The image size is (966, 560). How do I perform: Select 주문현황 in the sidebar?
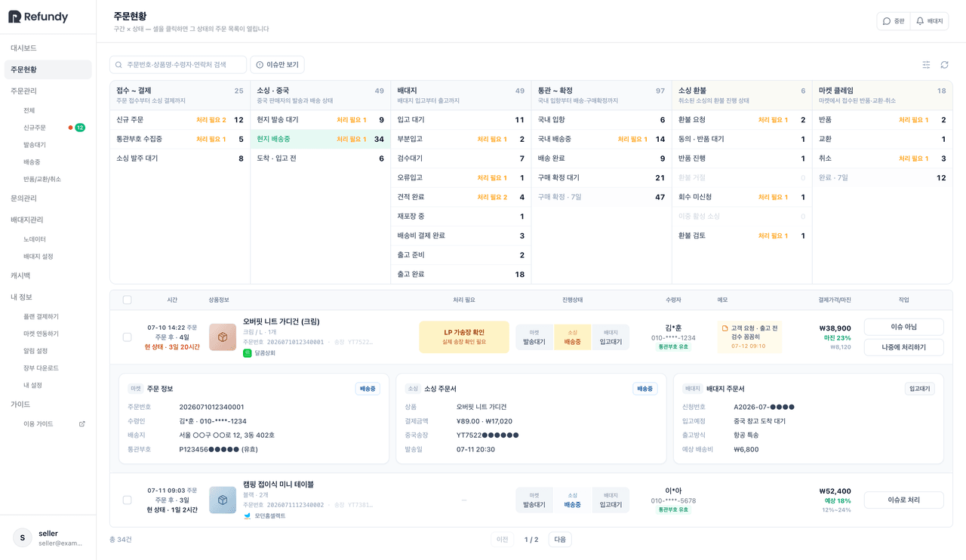pyautogui.click(x=48, y=69)
